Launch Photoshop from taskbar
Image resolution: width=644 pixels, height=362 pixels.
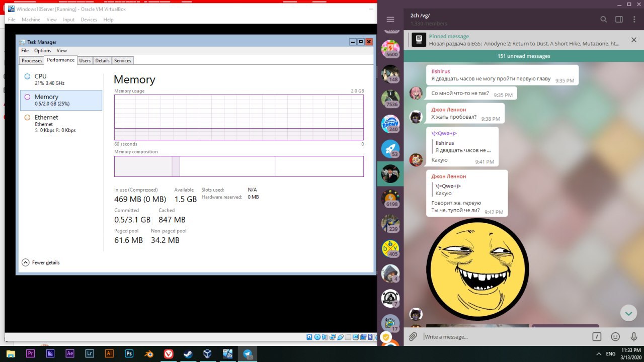coord(129,353)
